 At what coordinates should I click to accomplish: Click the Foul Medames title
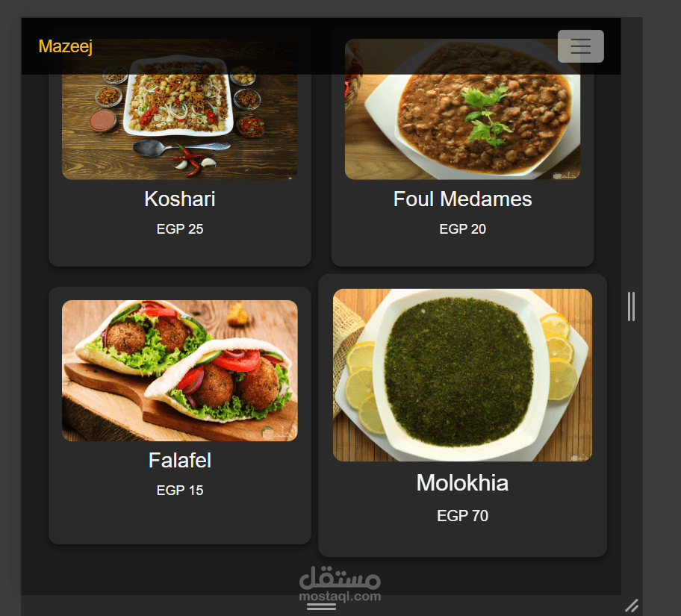[x=462, y=199]
